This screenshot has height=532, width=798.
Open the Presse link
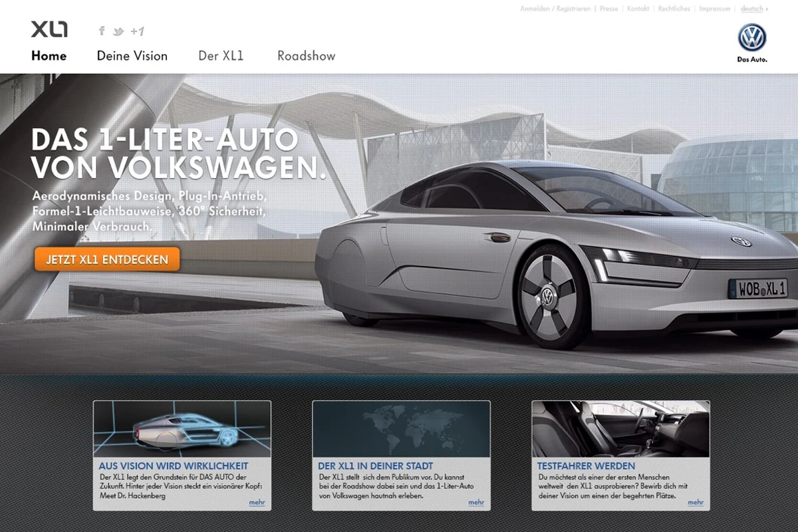coord(608,9)
